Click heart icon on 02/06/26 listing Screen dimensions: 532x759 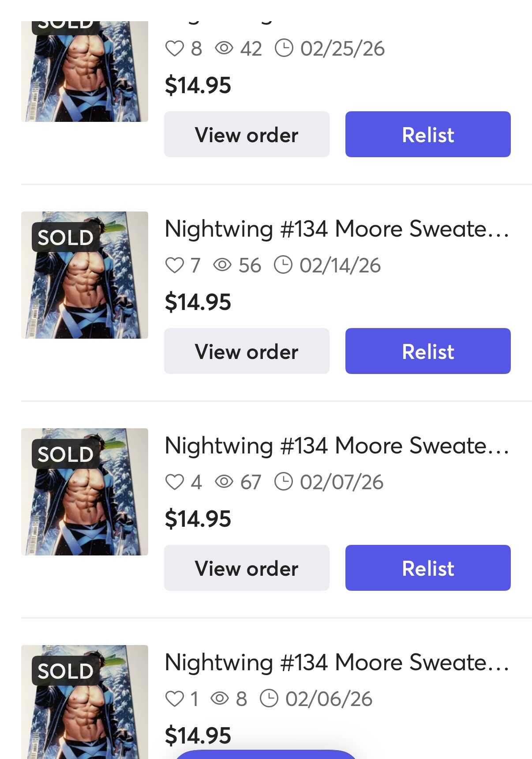point(174,699)
